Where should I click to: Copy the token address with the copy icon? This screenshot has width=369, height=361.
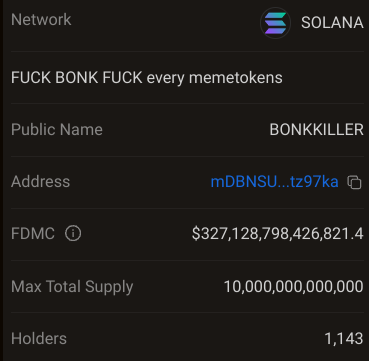354,182
